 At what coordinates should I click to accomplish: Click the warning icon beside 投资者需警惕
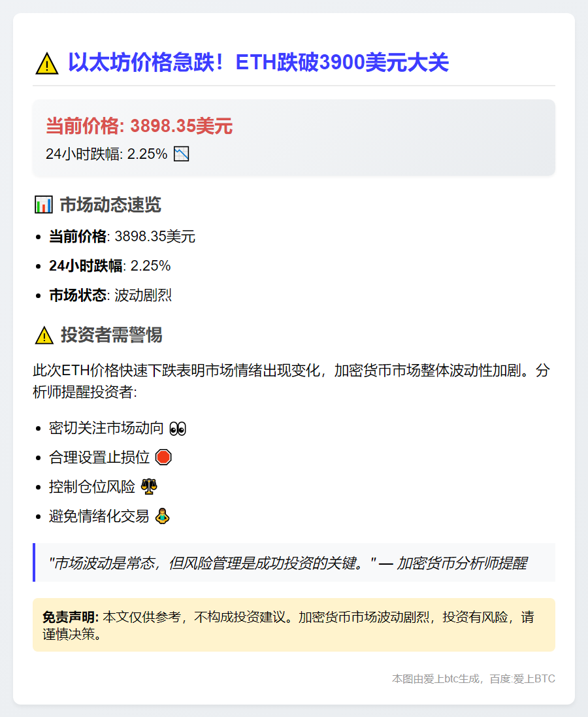pyautogui.click(x=44, y=335)
